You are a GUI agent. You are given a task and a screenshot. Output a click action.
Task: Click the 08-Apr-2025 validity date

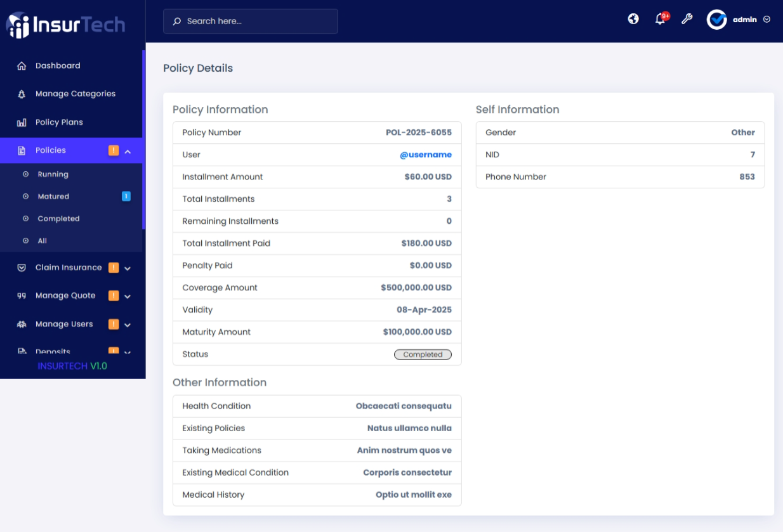424,310
